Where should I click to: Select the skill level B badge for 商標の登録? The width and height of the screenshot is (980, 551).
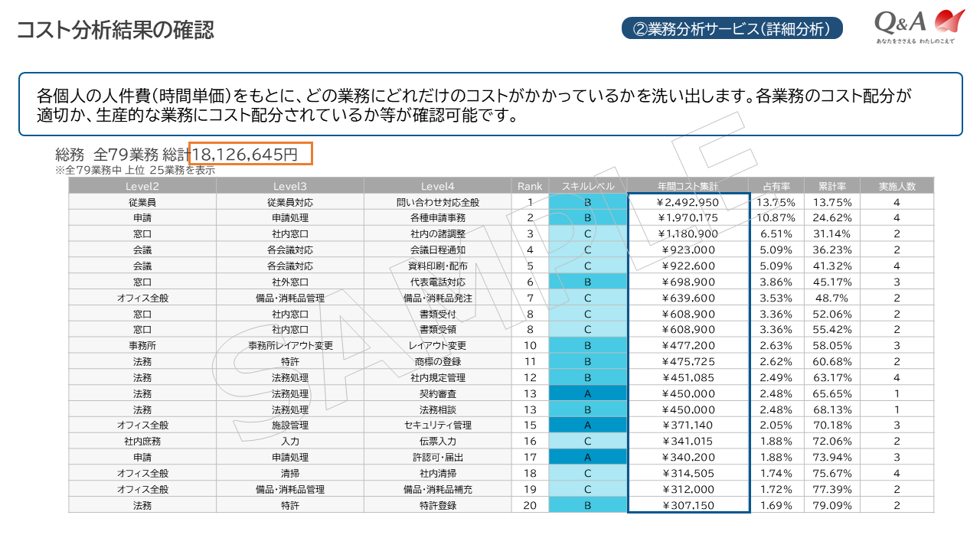tap(588, 360)
